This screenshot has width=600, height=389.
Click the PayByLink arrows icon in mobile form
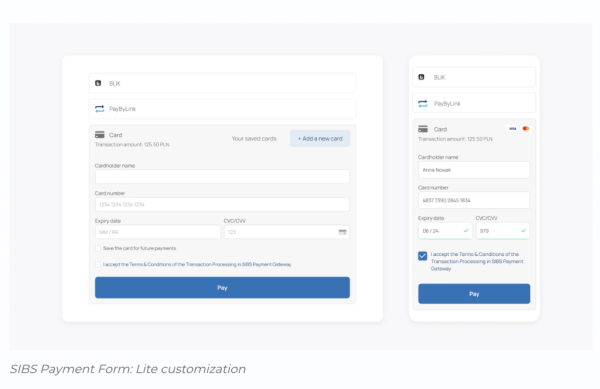(423, 103)
